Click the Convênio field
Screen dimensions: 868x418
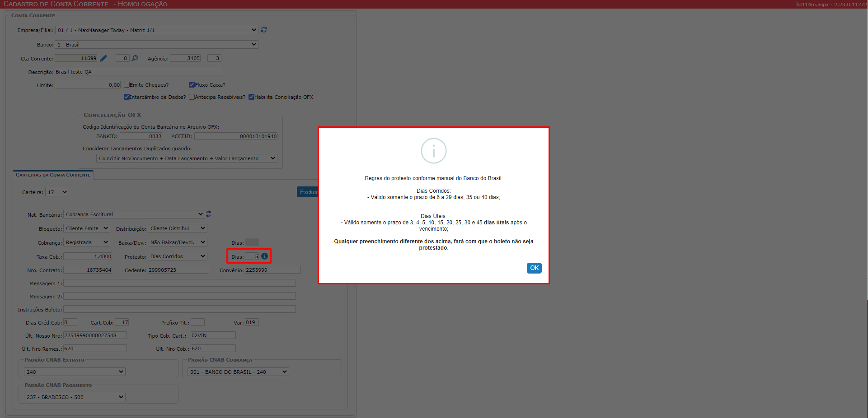(x=273, y=270)
